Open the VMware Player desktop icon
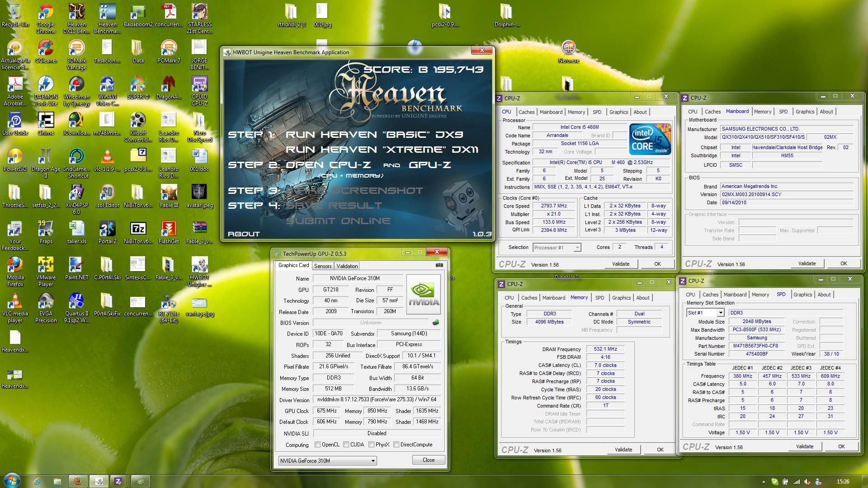 (x=46, y=272)
